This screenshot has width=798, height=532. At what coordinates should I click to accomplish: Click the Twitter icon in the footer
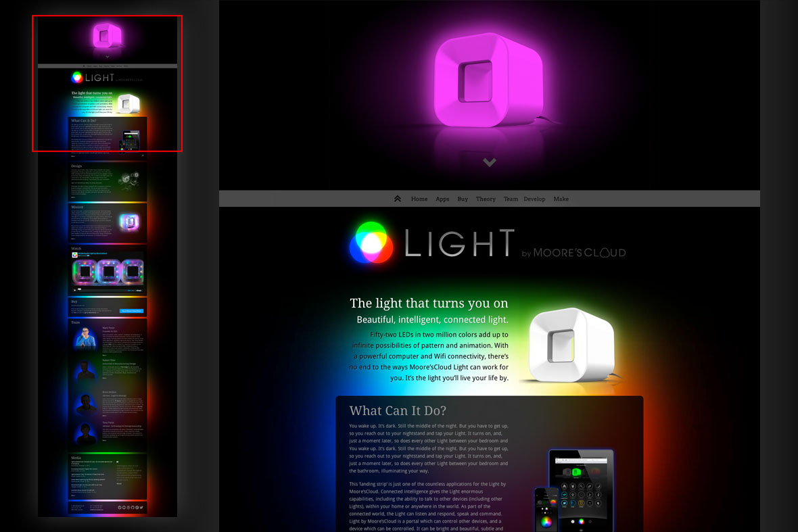(x=141, y=508)
